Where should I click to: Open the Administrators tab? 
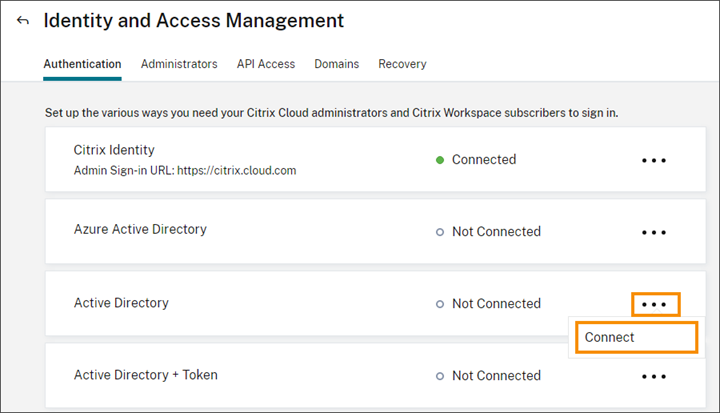pyautogui.click(x=179, y=64)
